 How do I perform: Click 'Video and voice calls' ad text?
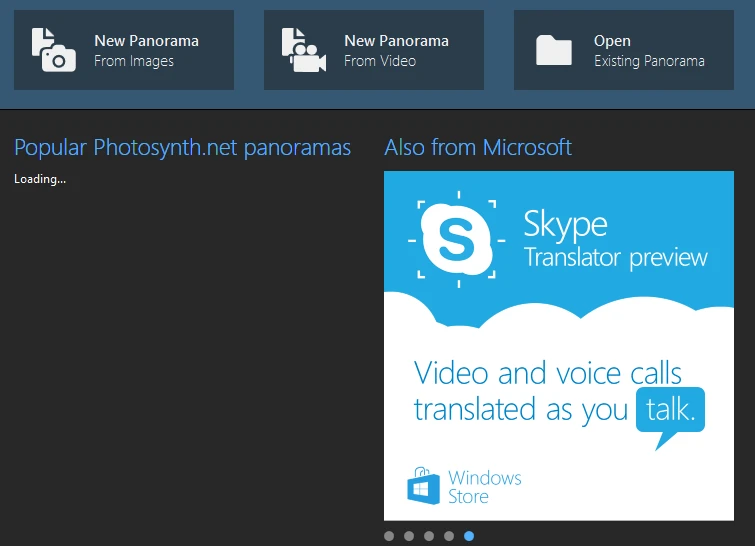547,373
